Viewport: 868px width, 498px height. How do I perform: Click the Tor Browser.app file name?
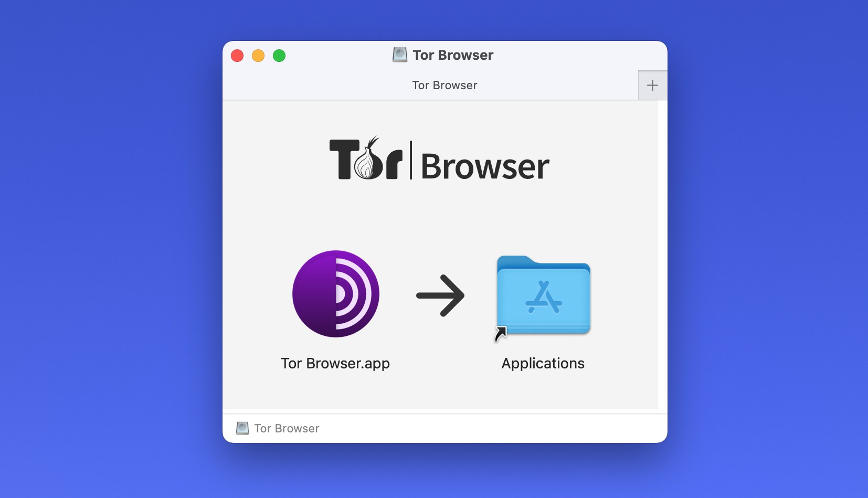pyautogui.click(x=335, y=363)
